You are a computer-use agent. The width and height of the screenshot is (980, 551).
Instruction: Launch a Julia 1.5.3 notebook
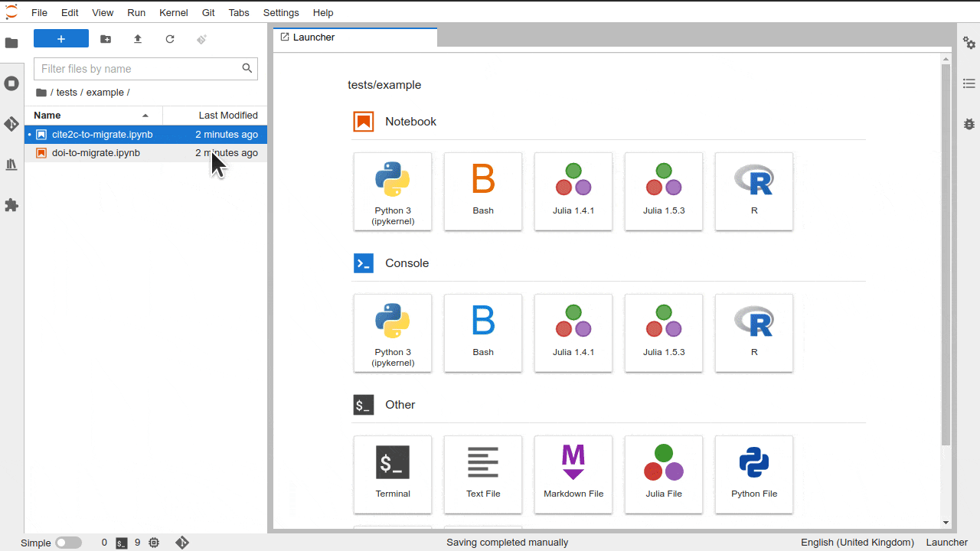coord(664,191)
